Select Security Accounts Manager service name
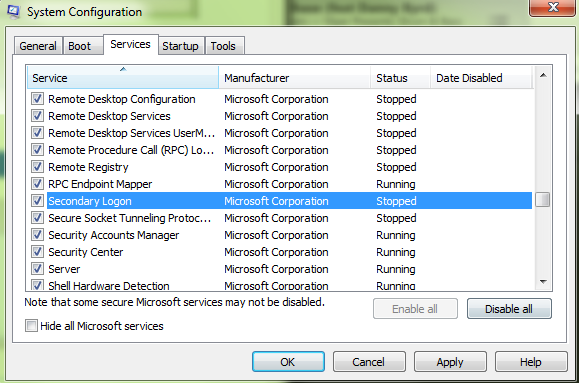 114,235
